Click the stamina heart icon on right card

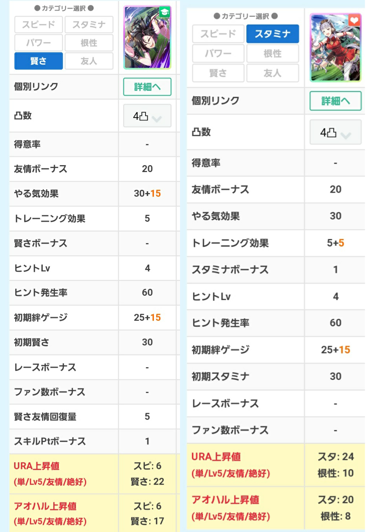point(354,20)
